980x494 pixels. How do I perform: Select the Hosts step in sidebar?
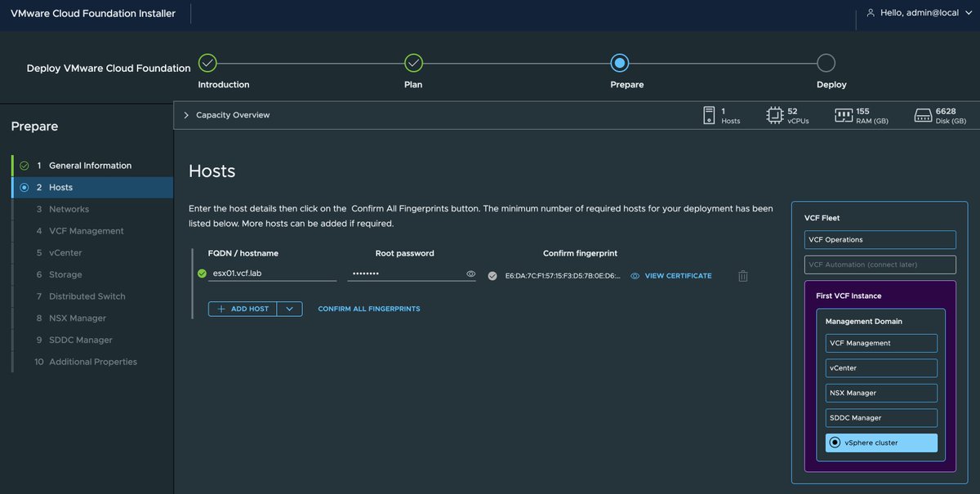click(92, 188)
